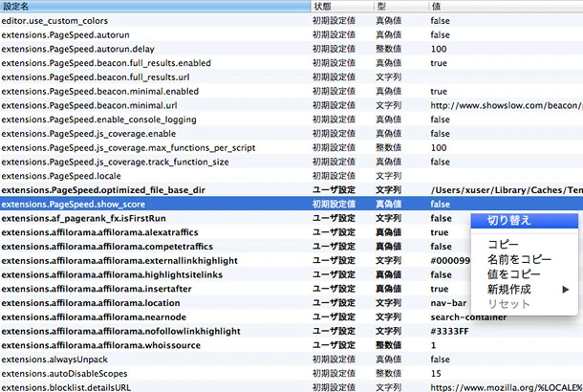
Task: Sort by 型 column header
Action: (x=401, y=7)
